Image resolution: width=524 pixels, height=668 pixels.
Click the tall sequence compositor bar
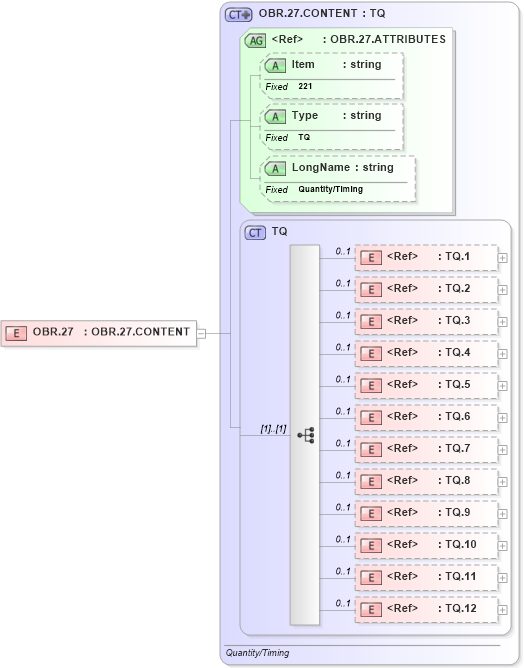click(x=305, y=435)
